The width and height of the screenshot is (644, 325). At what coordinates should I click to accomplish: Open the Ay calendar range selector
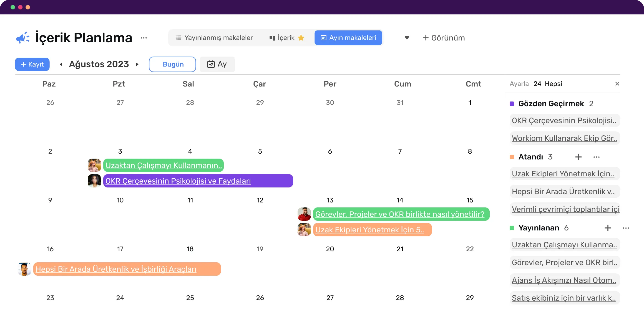(217, 64)
